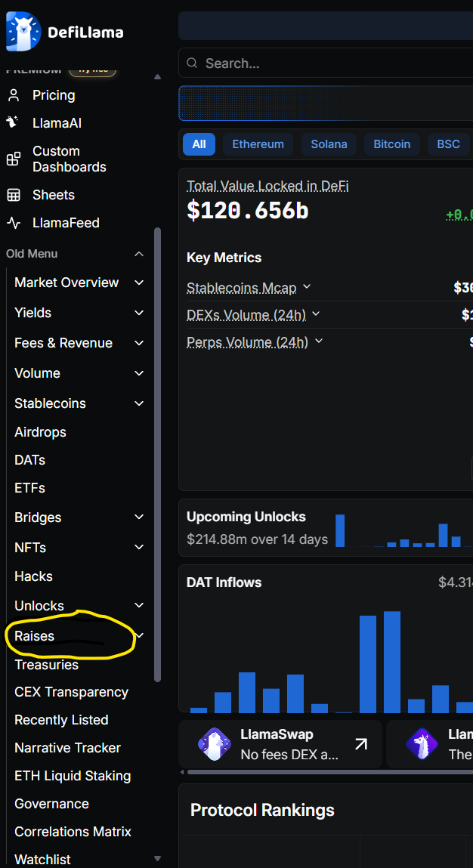The image size is (473, 868).
Task: Open Hacks menu item
Action: 34,576
